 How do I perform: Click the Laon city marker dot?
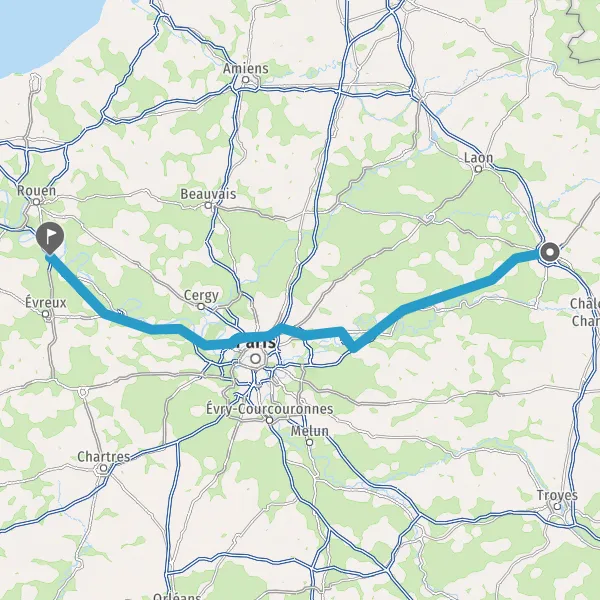(x=478, y=169)
